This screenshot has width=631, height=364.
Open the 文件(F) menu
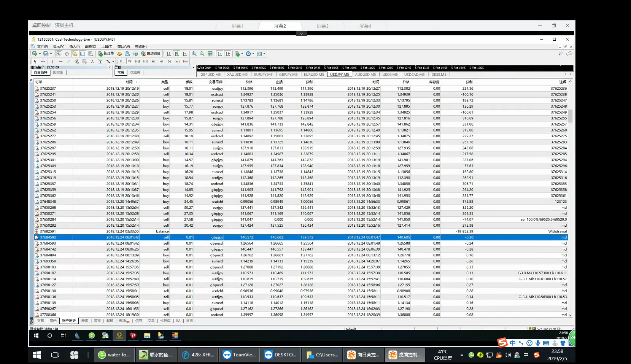tap(43, 46)
